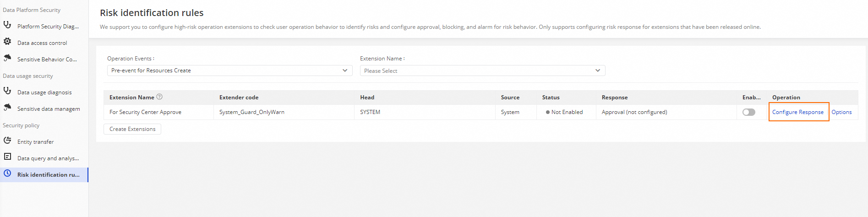Screen dimensions: 868x217
Task: Click the Risk identification rules clock icon
Action: (7, 174)
